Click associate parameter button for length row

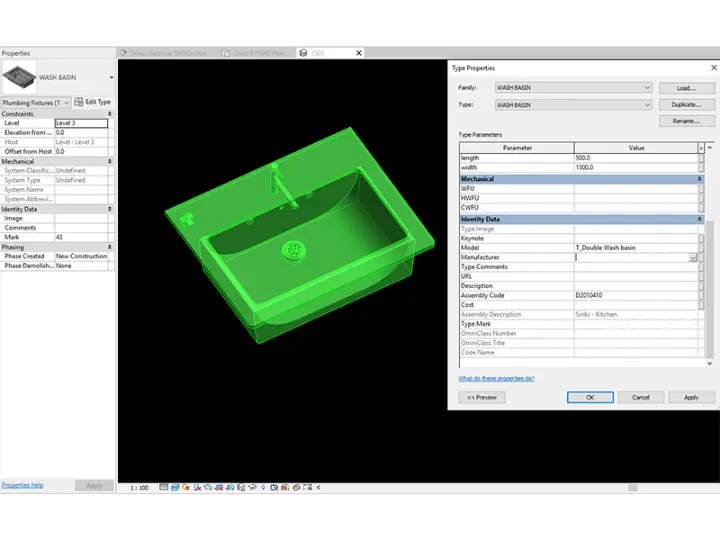click(x=701, y=158)
